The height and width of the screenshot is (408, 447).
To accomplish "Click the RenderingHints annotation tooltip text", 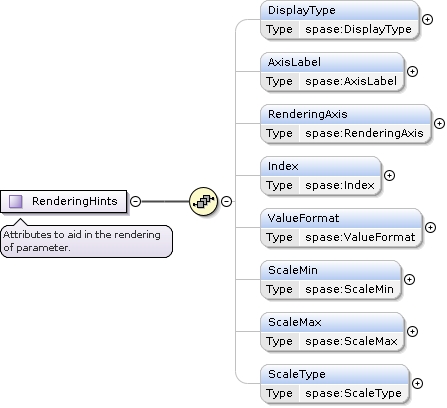I will (x=82, y=241).
